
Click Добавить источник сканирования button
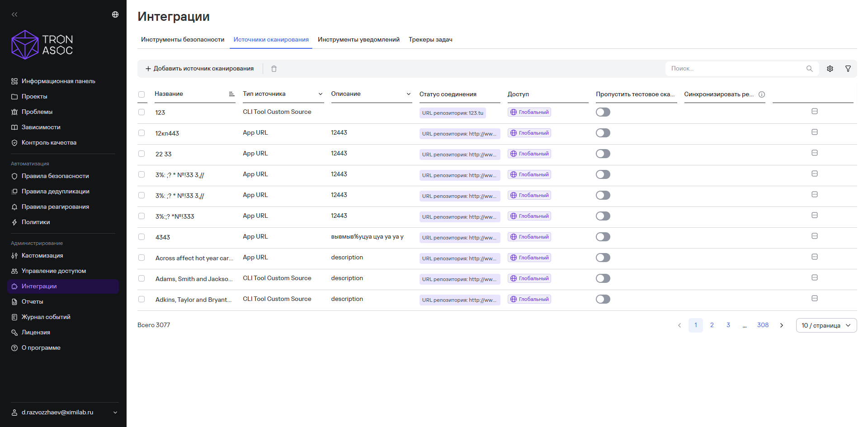tap(199, 69)
